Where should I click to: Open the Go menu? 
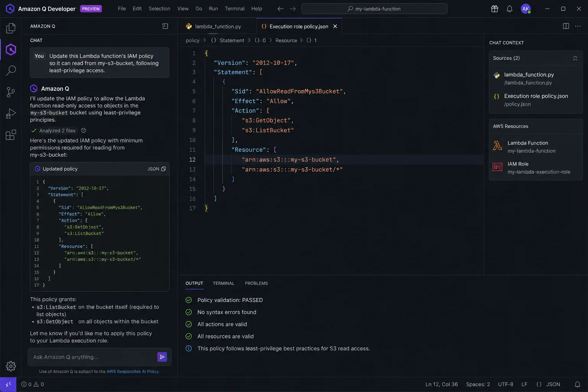point(199,8)
